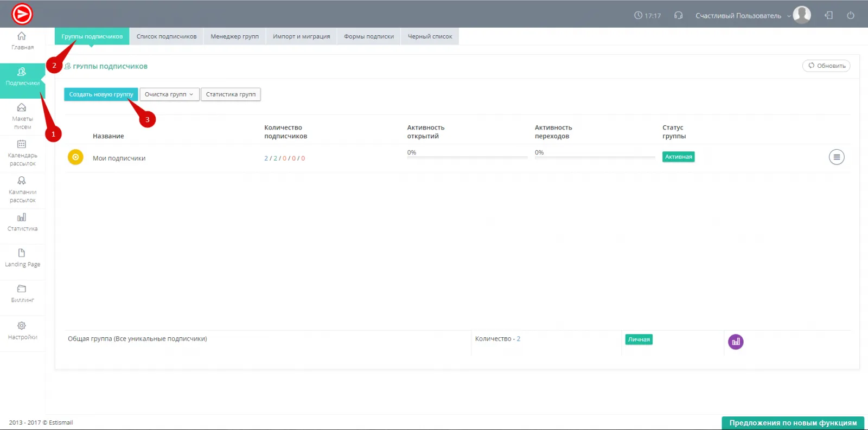
Task: Click the yellow circle icon beside Мои подписчики
Action: (75, 157)
